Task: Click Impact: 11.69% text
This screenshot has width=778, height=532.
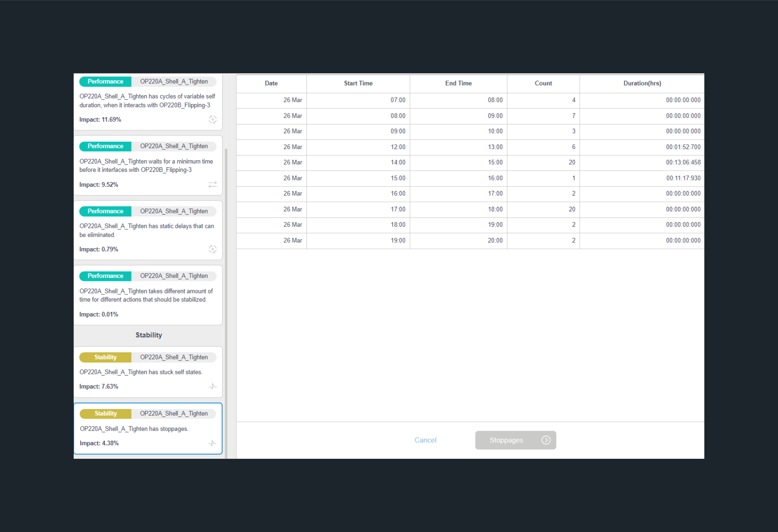Action: click(100, 120)
